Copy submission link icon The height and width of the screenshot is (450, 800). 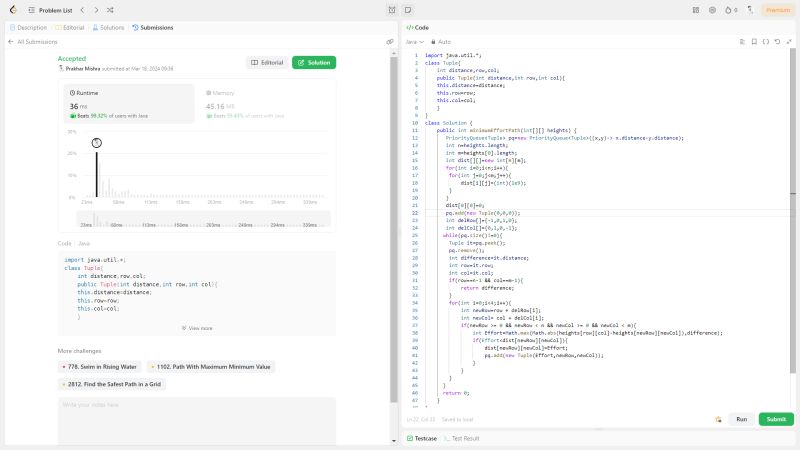click(x=390, y=42)
